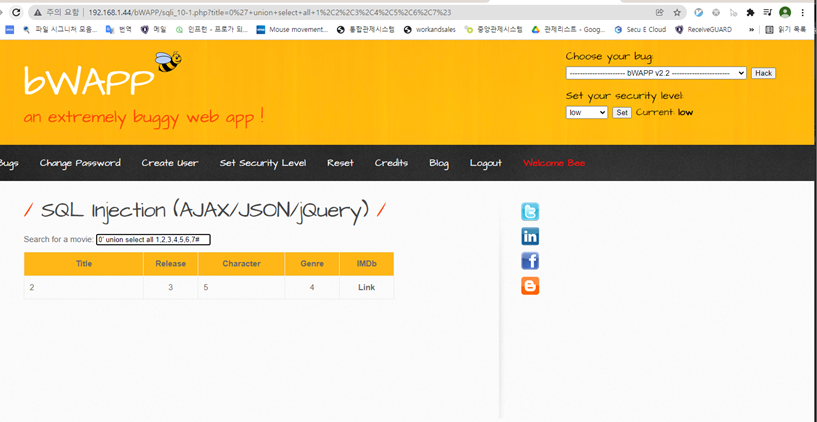This screenshot has width=817, height=422.
Task: Bookmark this page with the star icon
Action: click(x=677, y=13)
